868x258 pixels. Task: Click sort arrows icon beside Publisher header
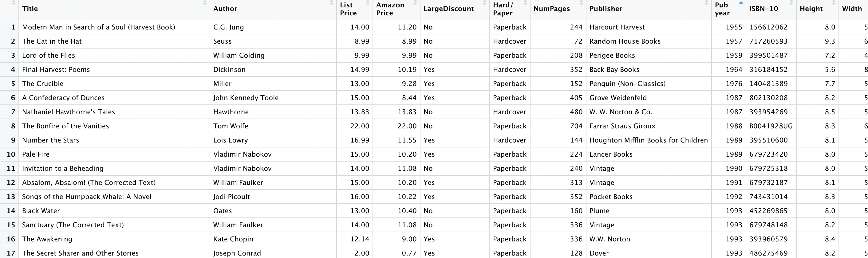(x=706, y=3)
